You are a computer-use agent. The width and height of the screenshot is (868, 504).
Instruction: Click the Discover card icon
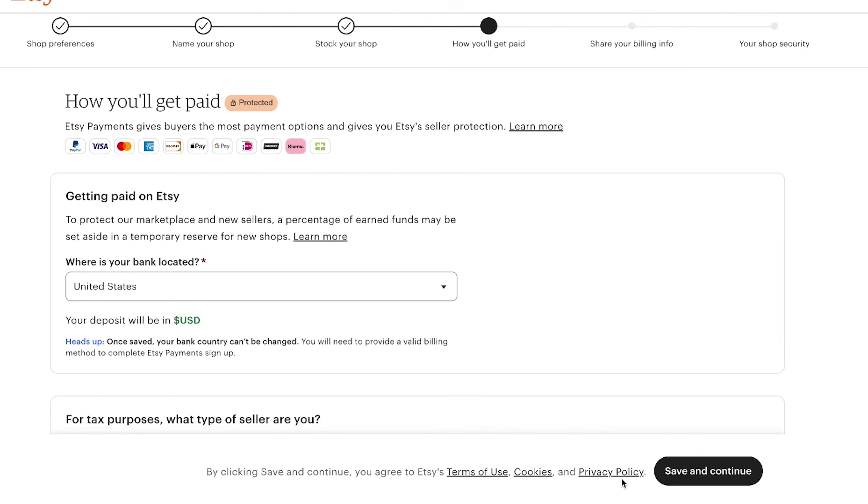click(x=173, y=146)
